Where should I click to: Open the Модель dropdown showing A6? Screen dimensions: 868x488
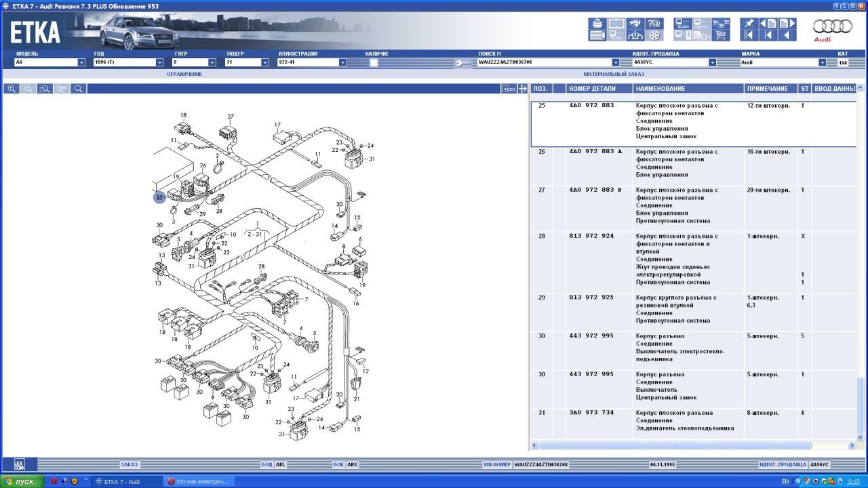pyautogui.click(x=81, y=62)
